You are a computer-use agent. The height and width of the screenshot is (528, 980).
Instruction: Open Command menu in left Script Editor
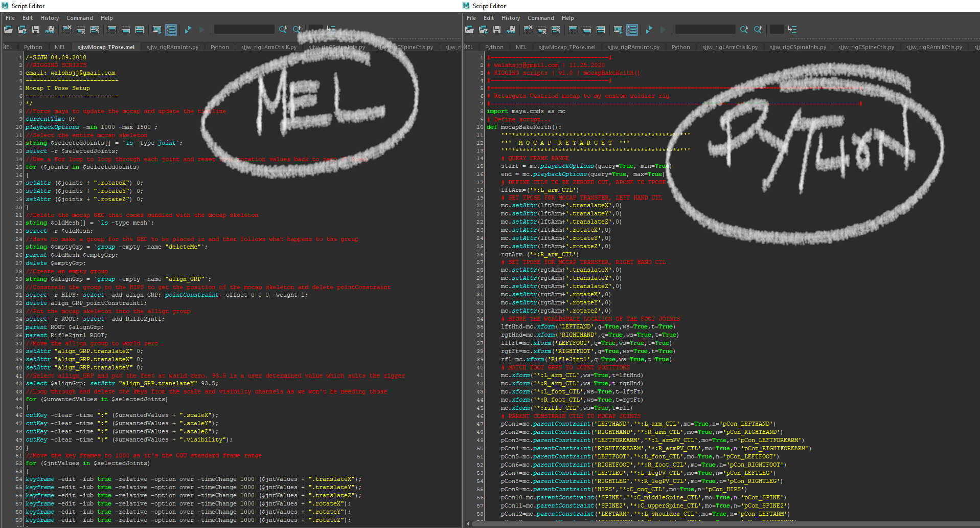pos(80,18)
